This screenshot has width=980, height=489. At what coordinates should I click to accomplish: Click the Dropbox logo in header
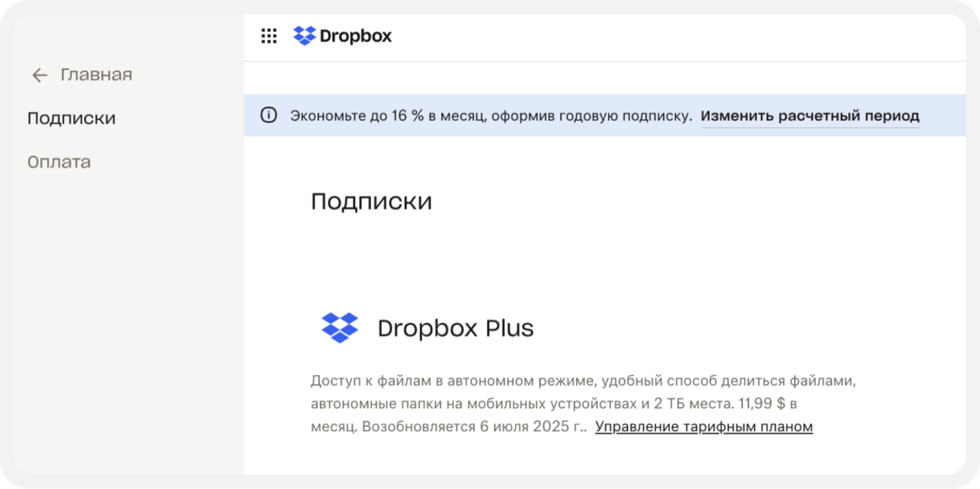click(342, 36)
